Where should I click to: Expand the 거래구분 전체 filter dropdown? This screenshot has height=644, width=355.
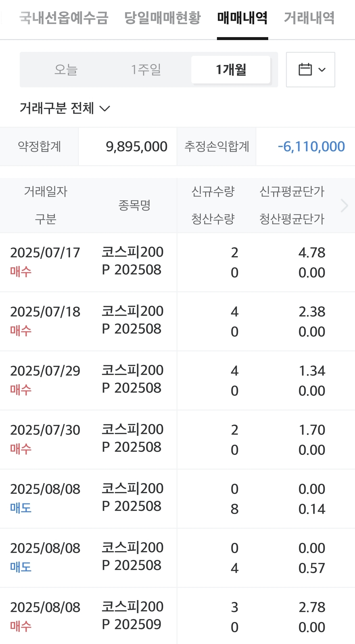click(65, 108)
